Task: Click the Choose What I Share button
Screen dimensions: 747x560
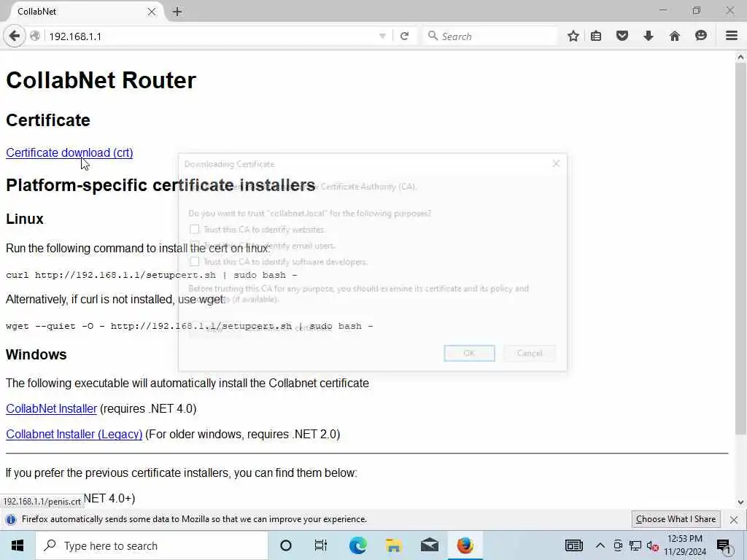Action: coord(676,519)
